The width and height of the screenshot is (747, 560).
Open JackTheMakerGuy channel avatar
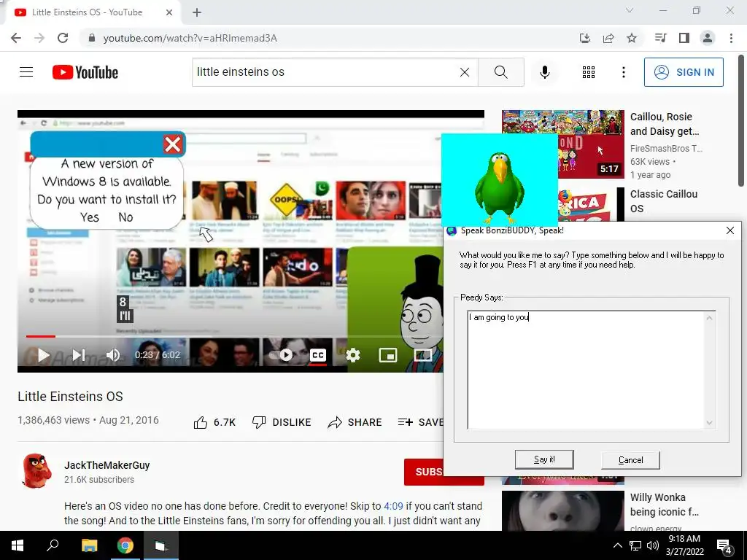[36, 471]
